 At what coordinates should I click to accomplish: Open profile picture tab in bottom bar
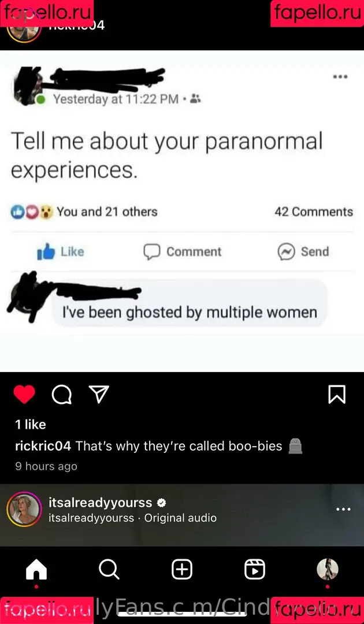tap(328, 569)
